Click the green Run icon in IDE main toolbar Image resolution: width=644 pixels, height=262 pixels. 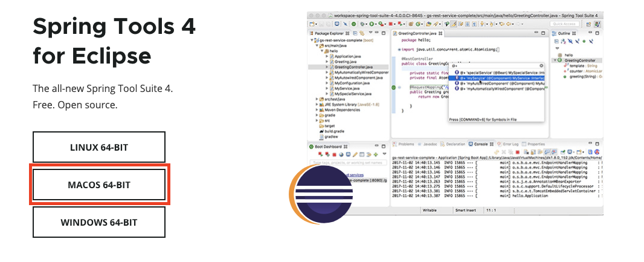(x=372, y=24)
